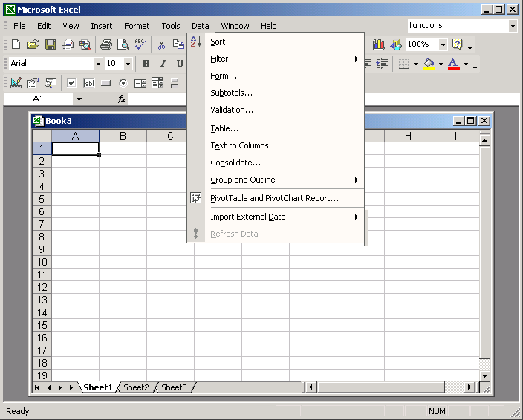Run the ABC spelling check
Viewport: 523px width, 420px height.
(140, 45)
